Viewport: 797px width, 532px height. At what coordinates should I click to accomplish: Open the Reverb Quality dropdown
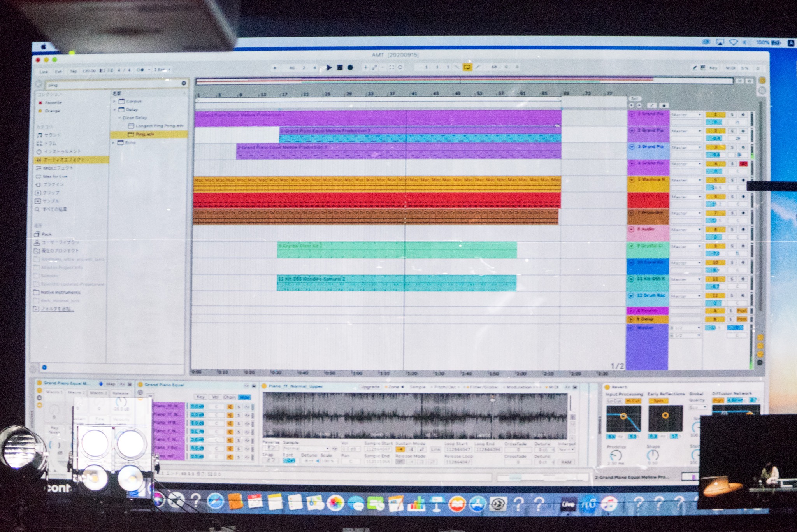[x=698, y=407]
